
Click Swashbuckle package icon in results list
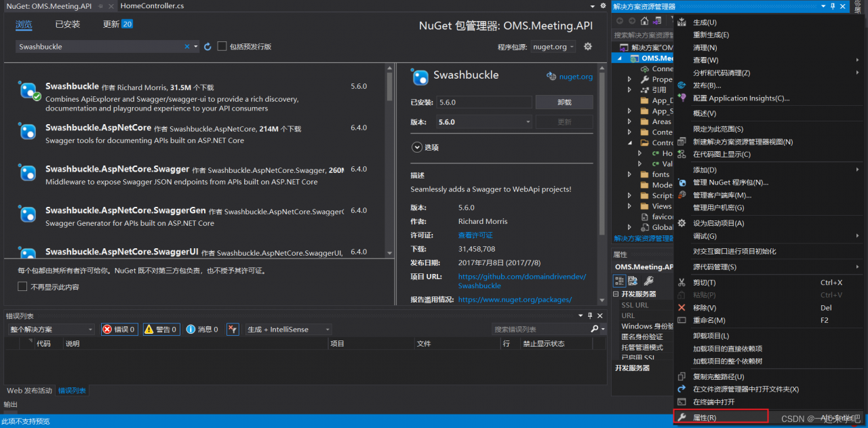28,90
